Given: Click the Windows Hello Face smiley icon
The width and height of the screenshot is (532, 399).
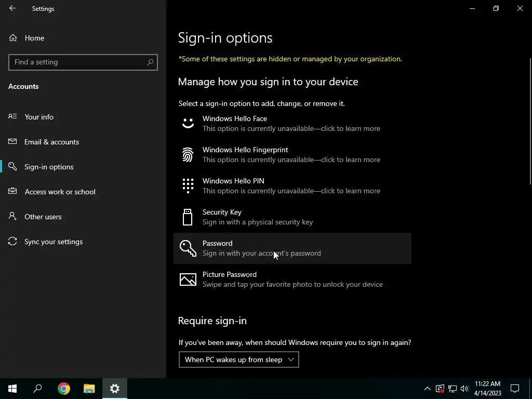Looking at the screenshot, I should click(188, 123).
